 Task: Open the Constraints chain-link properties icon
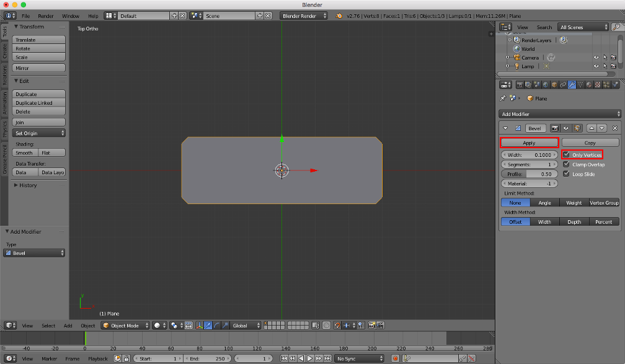pyautogui.click(x=563, y=84)
